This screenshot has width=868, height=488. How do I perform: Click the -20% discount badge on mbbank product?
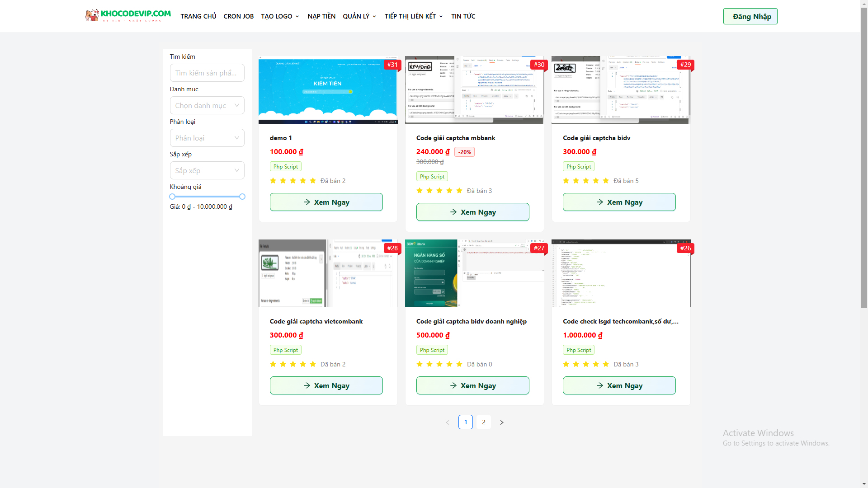(x=464, y=152)
